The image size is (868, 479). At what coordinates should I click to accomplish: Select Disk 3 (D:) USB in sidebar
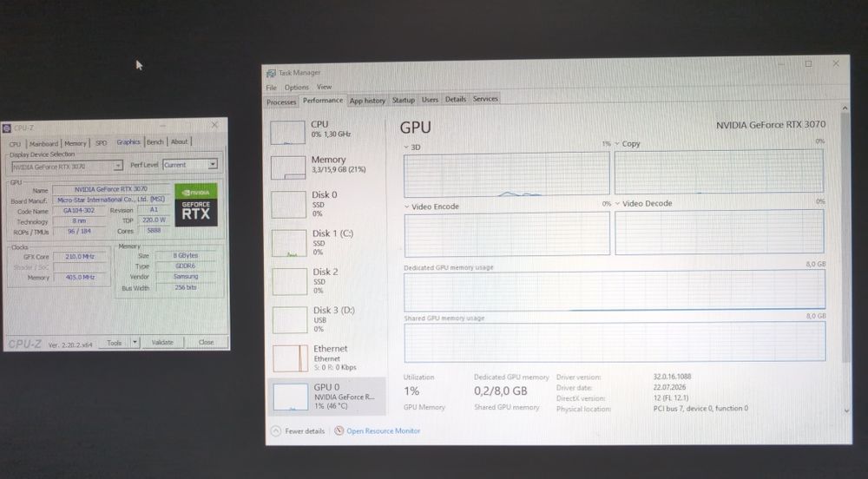click(326, 319)
